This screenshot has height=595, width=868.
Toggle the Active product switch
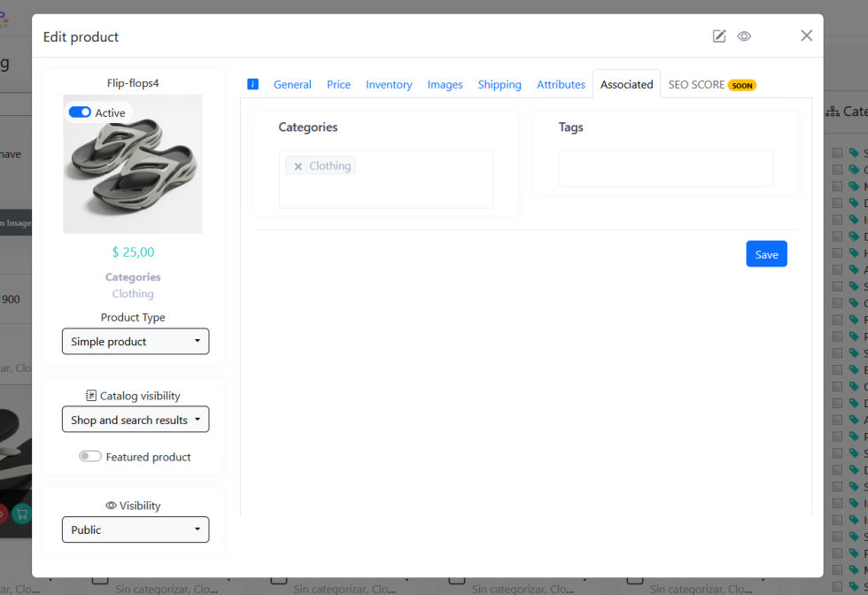pos(80,112)
